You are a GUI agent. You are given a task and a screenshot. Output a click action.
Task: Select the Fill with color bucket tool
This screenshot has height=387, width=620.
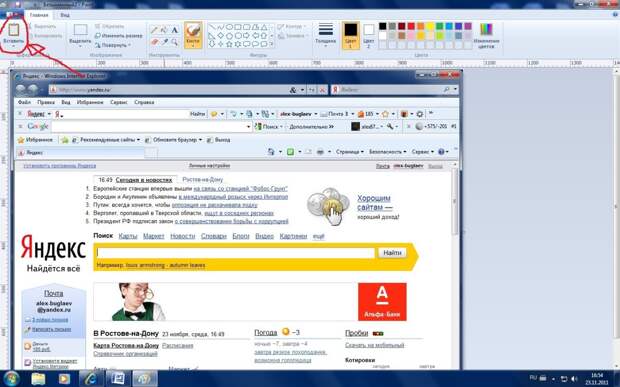pyautogui.click(x=164, y=30)
